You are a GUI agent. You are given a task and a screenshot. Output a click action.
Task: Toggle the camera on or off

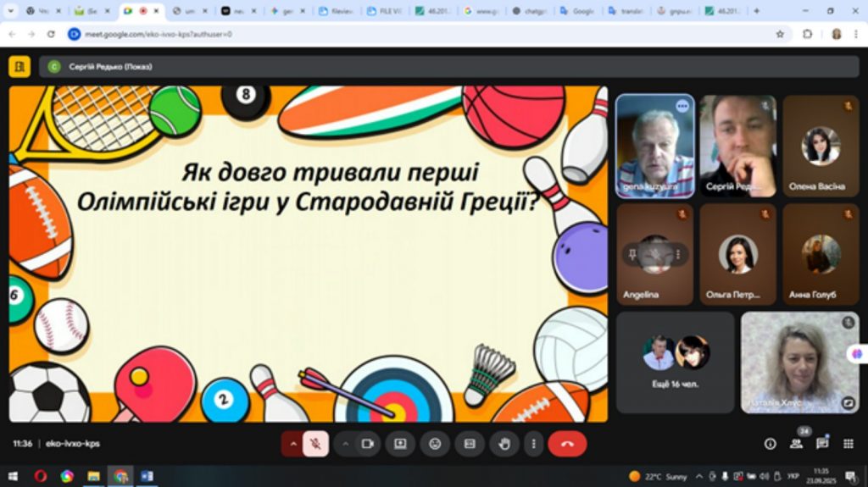368,444
